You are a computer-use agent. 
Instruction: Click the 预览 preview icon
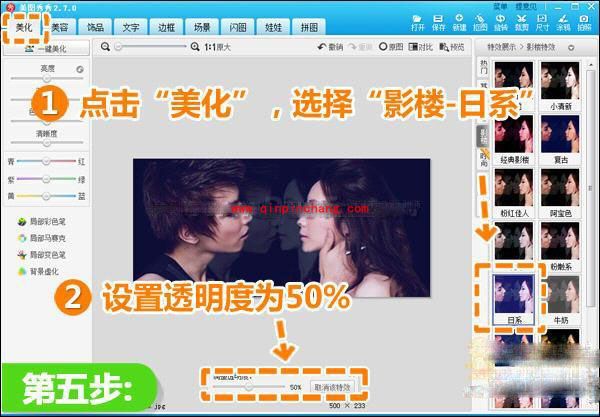(452, 47)
